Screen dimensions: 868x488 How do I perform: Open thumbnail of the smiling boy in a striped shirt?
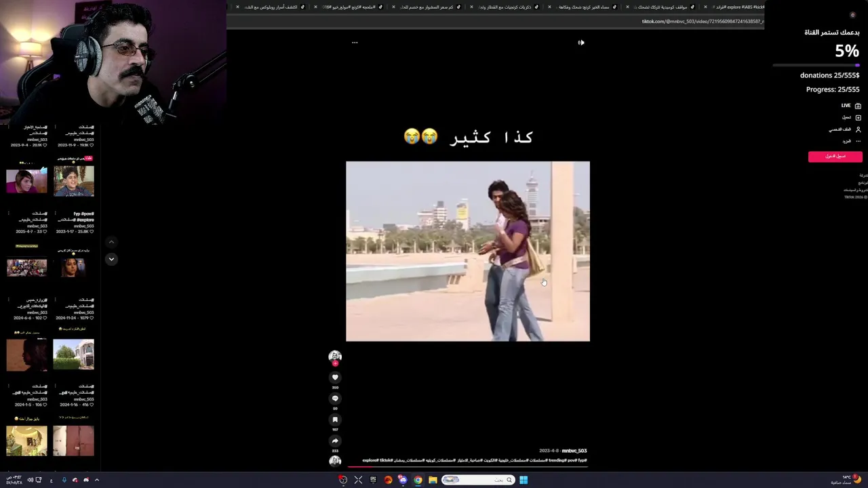(74, 181)
